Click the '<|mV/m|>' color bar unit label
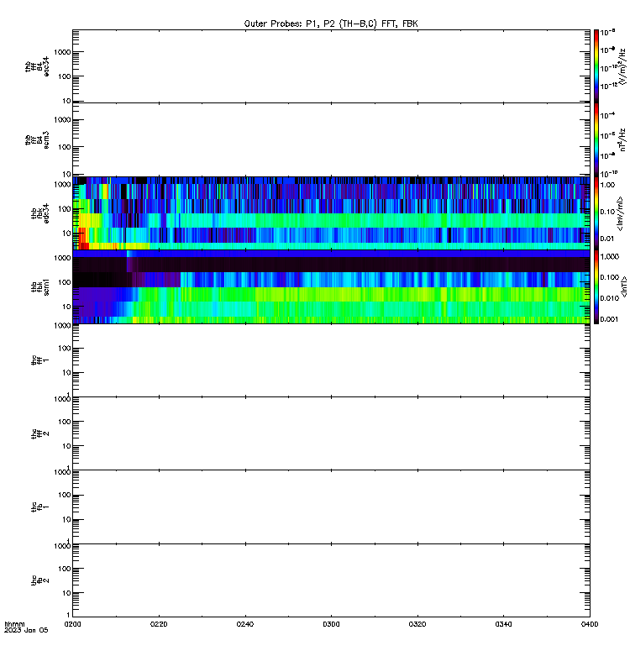 click(620, 213)
